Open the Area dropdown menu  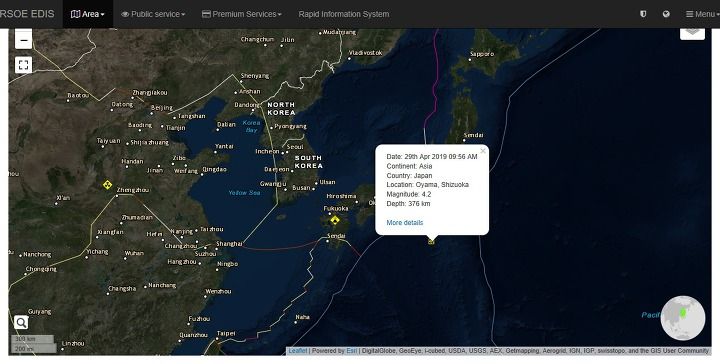[x=88, y=14]
